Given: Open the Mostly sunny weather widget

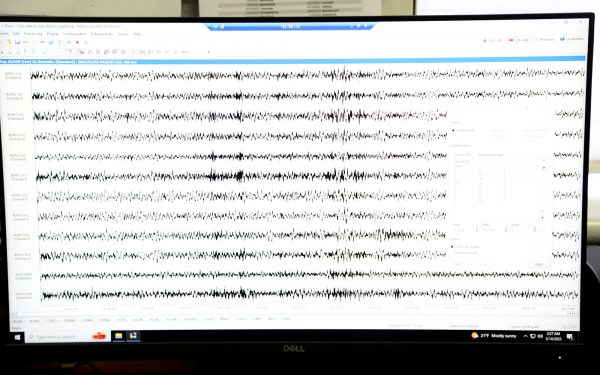Looking at the screenshot, I should [x=494, y=336].
